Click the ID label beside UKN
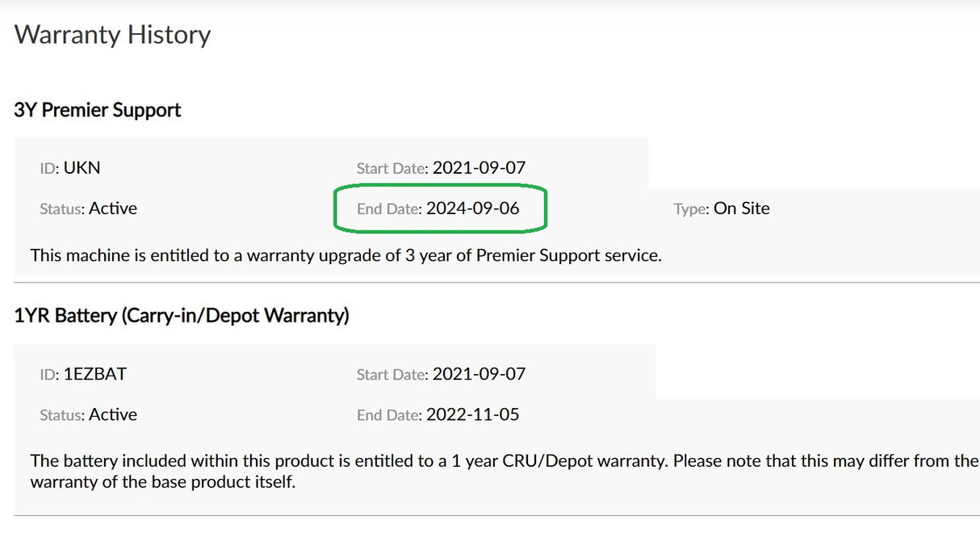The image size is (980, 534). (48, 169)
